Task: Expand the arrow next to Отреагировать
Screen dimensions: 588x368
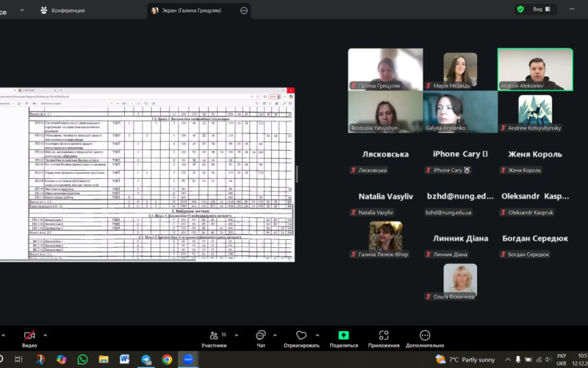Action: coord(316,335)
